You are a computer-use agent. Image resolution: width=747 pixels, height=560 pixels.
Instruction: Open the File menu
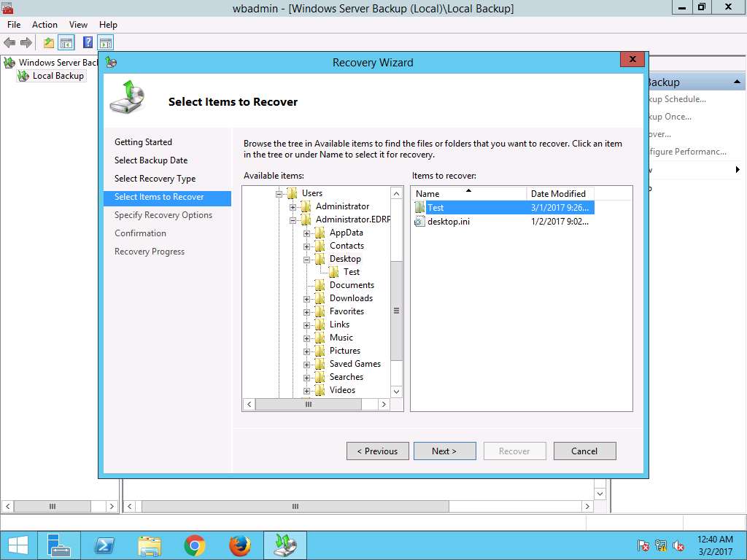[14, 24]
